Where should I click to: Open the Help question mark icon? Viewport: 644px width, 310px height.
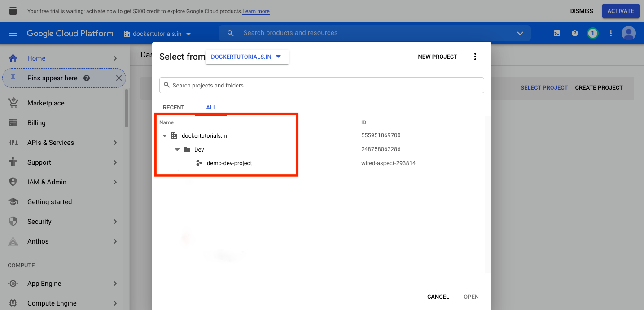click(x=575, y=33)
